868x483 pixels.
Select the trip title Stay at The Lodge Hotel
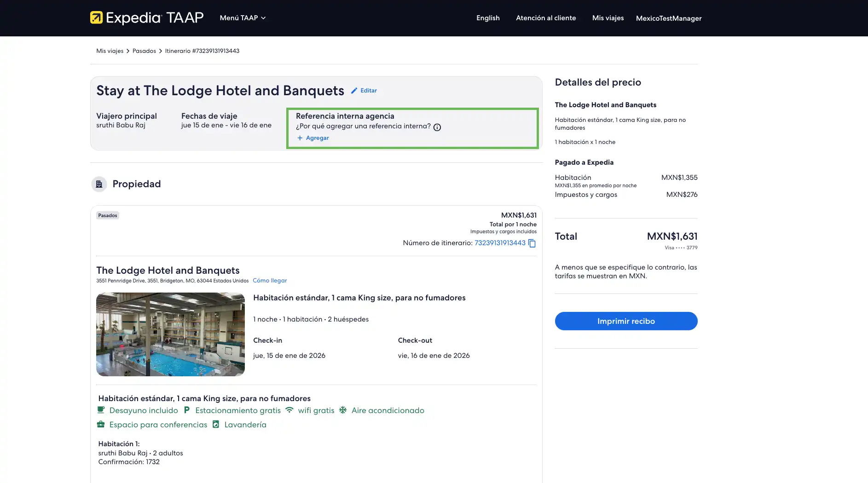pyautogui.click(x=220, y=91)
